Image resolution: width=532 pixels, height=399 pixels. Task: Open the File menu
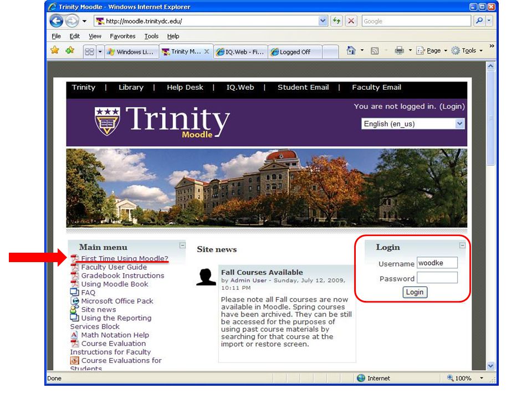[57, 36]
